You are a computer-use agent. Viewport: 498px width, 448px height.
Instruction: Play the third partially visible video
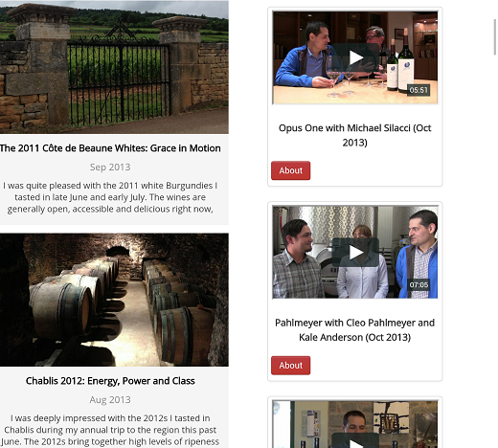point(355,441)
